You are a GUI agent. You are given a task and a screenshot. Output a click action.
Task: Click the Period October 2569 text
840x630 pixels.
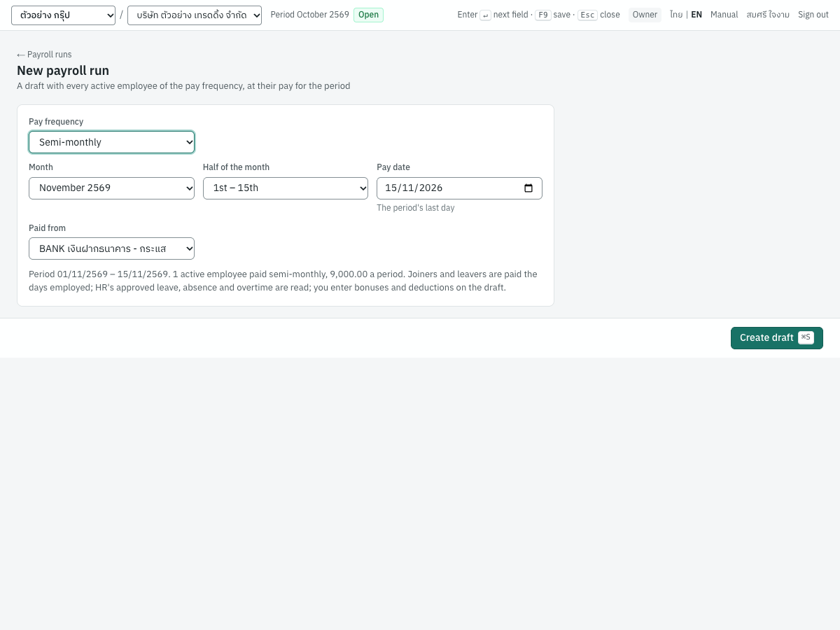pyautogui.click(x=309, y=15)
